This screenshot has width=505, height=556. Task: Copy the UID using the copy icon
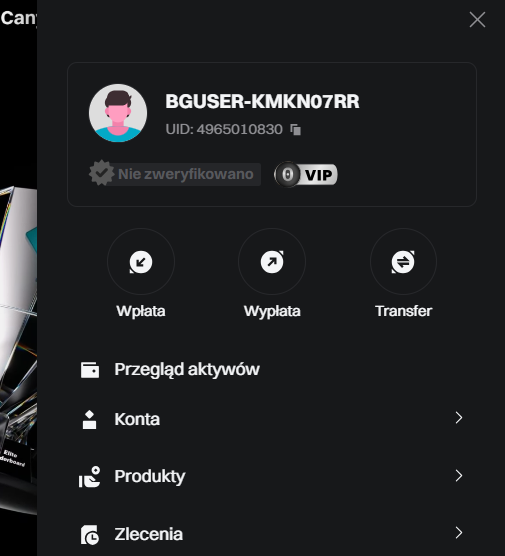(x=295, y=129)
